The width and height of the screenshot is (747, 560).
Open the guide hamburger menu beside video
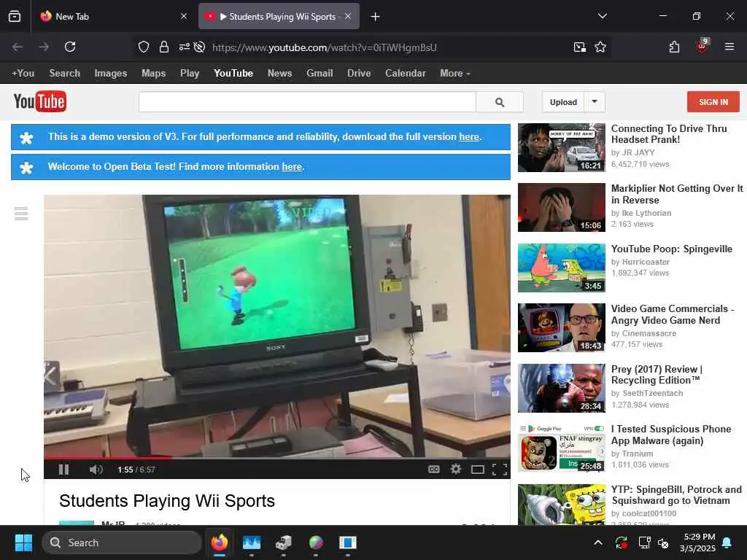(x=21, y=214)
